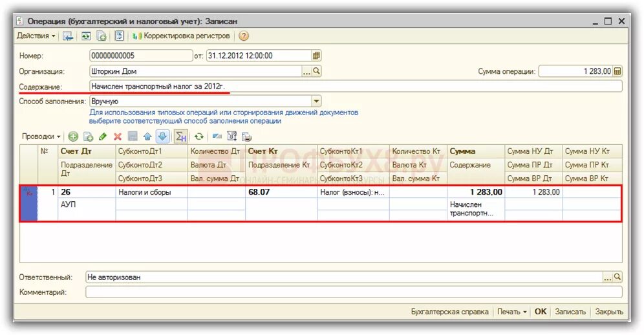644x335 pixels.
Task: Edit posting with pencil icon
Action: pos(103,136)
